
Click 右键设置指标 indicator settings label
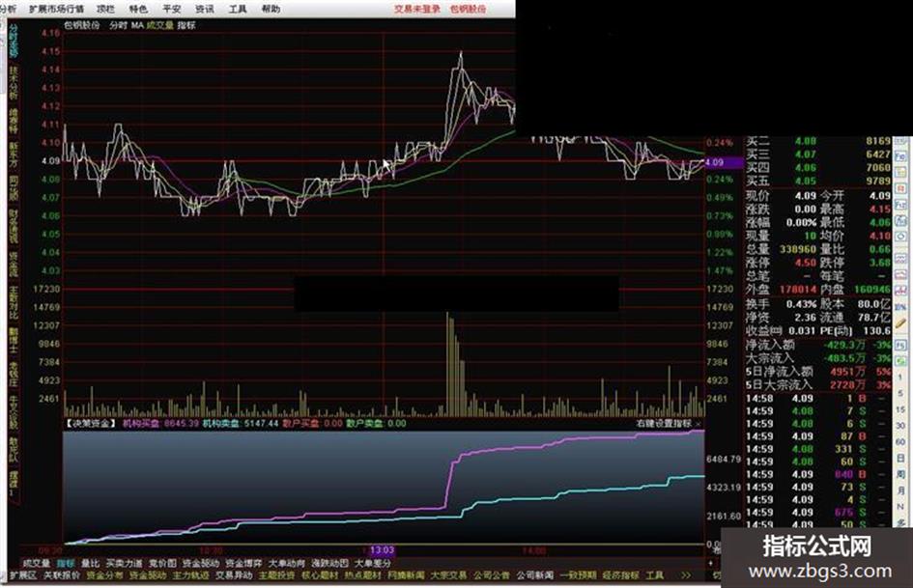[x=664, y=423]
